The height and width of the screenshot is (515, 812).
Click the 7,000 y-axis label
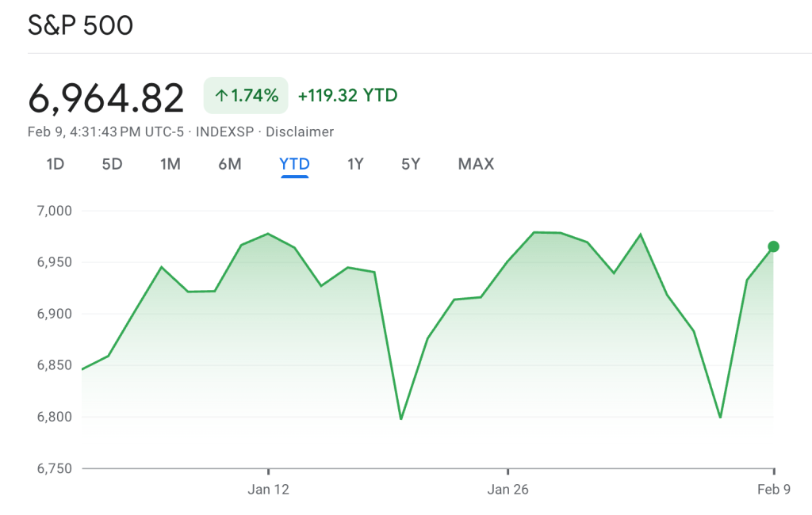pyautogui.click(x=55, y=211)
